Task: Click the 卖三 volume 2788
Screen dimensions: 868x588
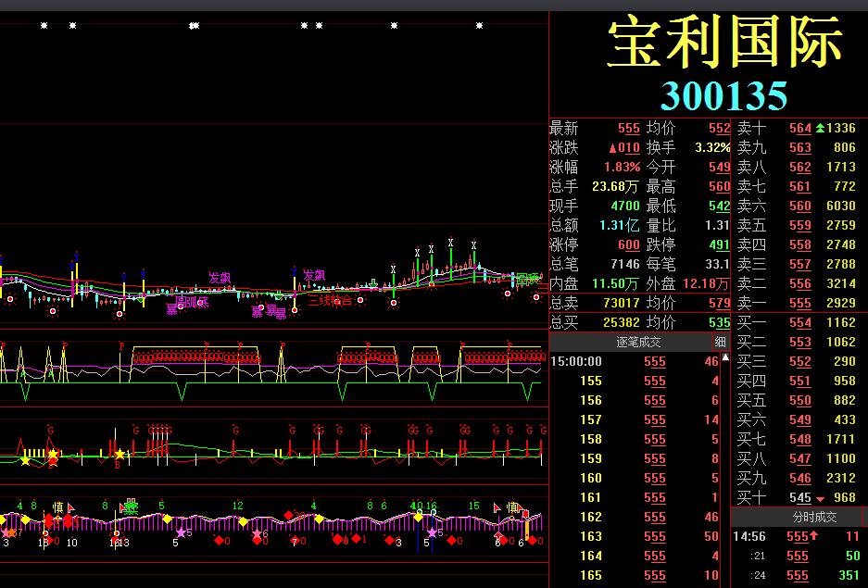Action: pos(841,264)
